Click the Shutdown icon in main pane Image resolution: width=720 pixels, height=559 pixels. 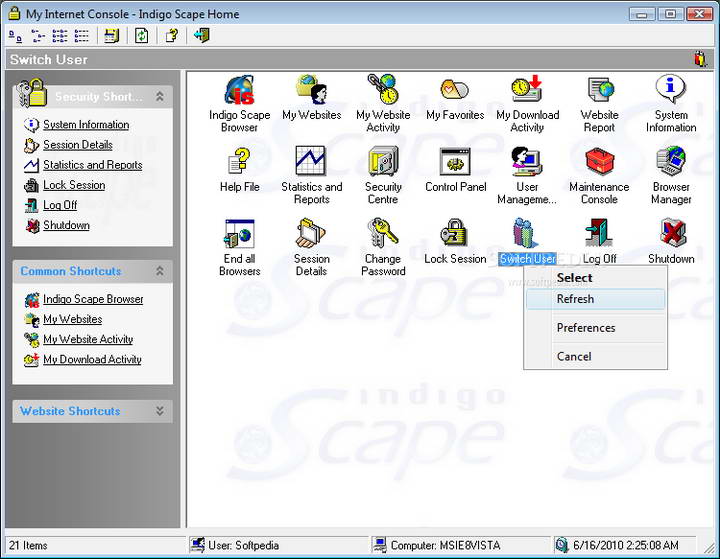coord(671,234)
